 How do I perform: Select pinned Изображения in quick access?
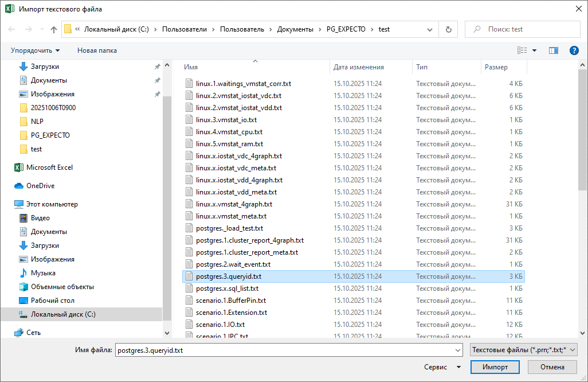pos(53,94)
